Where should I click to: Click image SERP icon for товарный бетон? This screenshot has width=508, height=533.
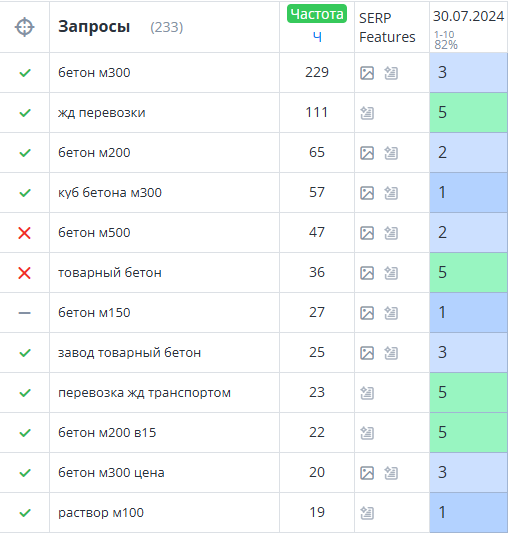tap(367, 273)
